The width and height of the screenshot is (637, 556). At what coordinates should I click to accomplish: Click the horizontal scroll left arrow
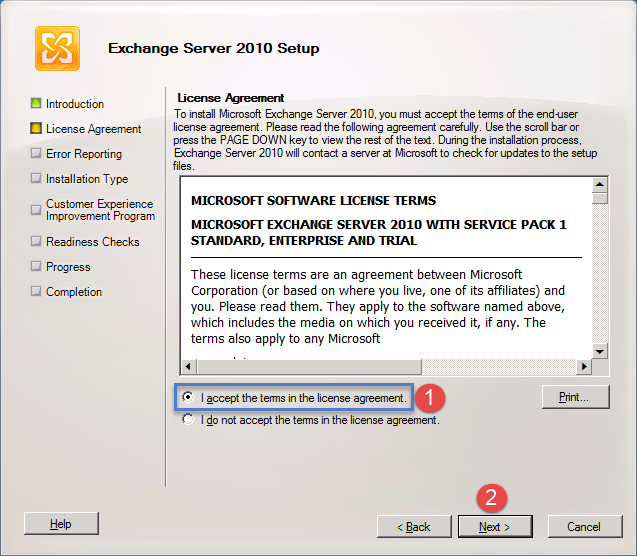(188, 366)
